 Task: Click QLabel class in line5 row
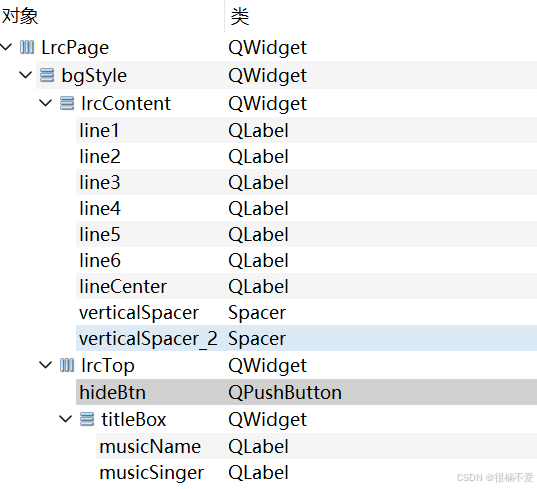tap(259, 234)
